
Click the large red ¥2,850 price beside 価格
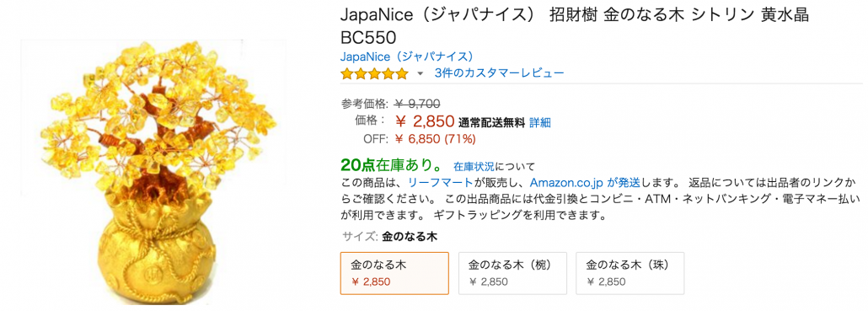[x=425, y=121]
